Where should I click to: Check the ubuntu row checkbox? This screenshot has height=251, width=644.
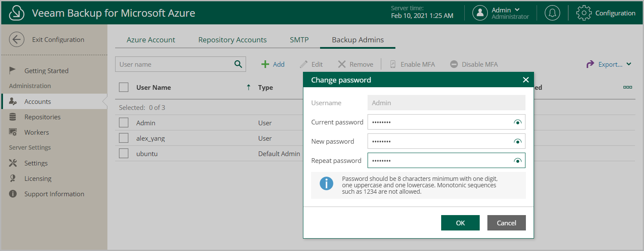pyautogui.click(x=124, y=154)
